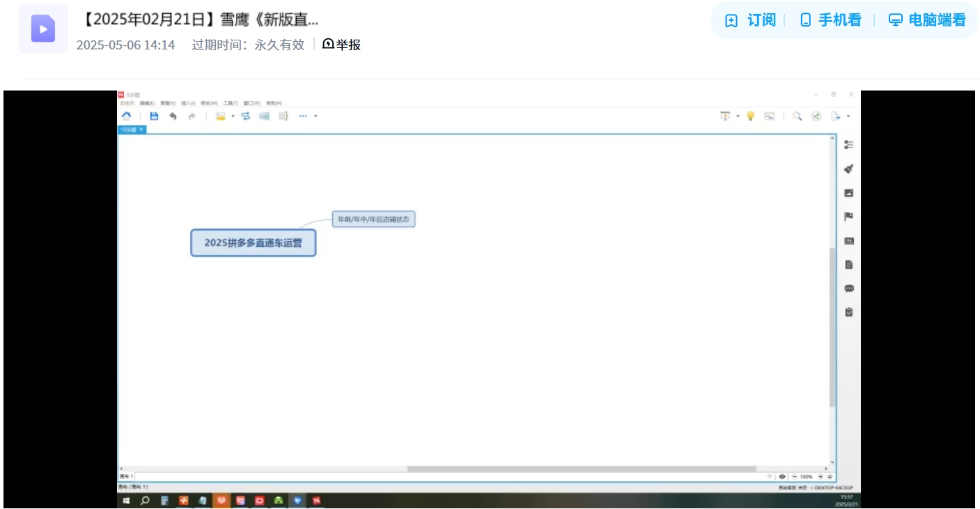Open the Search magnifier icon
This screenshot has width=980, height=509.
coord(798,116)
